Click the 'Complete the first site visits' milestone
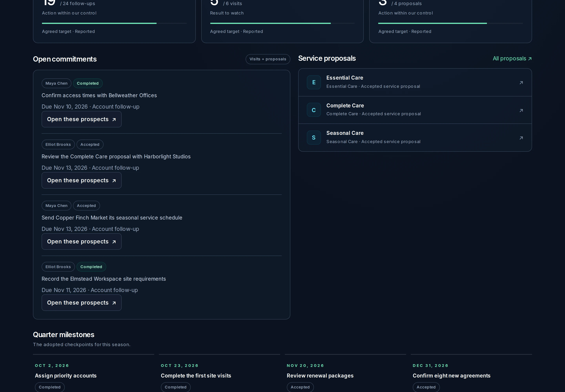The height and width of the screenshot is (392, 565). [x=196, y=376]
